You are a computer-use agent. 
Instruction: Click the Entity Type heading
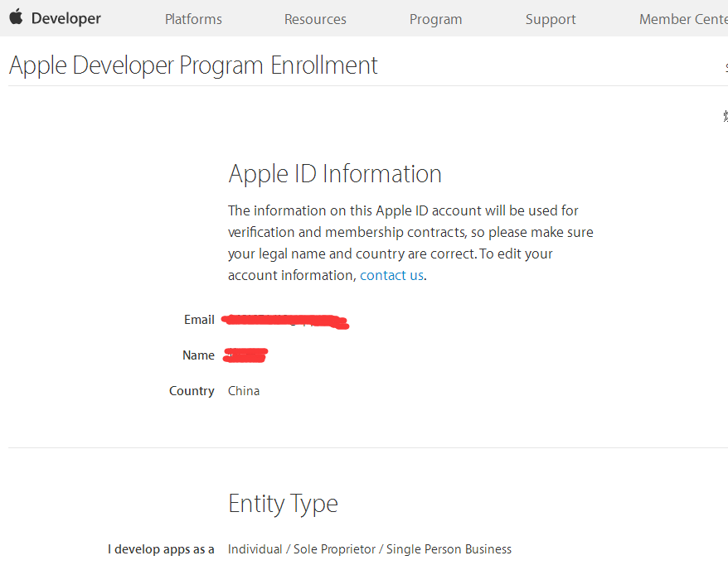point(283,503)
